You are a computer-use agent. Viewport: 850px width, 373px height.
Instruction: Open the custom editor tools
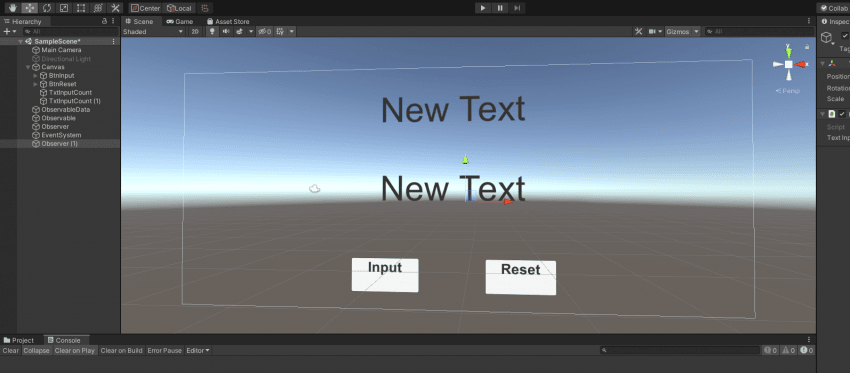coord(114,8)
